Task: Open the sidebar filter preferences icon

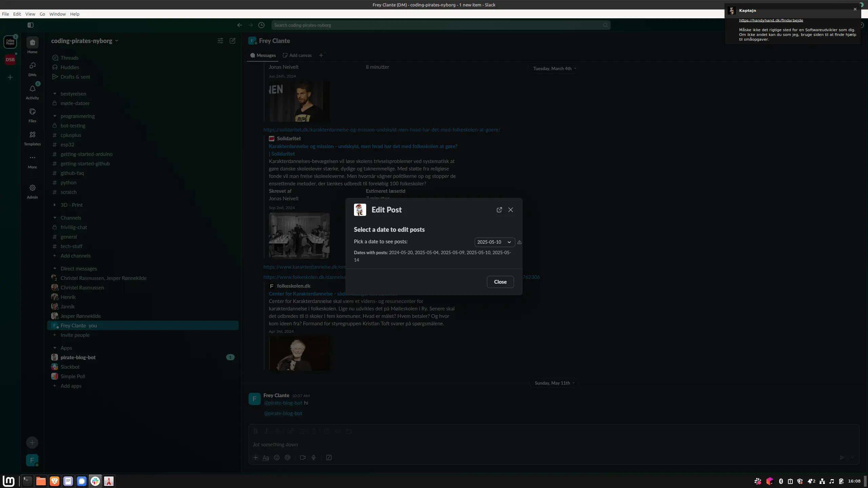Action: [220, 41]
